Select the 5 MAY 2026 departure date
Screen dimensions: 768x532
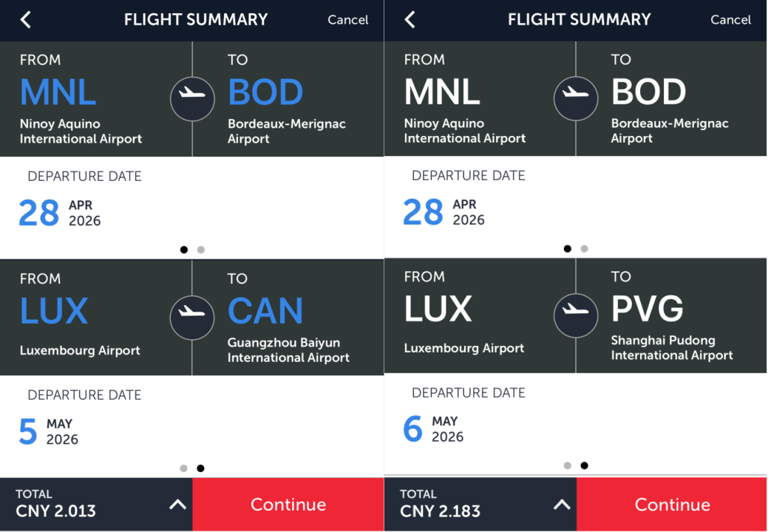coord(49,432)
